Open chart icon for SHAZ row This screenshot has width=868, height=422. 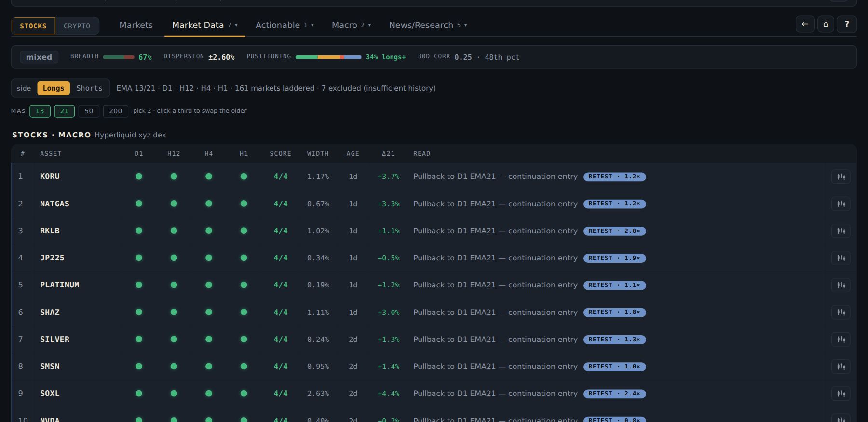click(841, 312)
